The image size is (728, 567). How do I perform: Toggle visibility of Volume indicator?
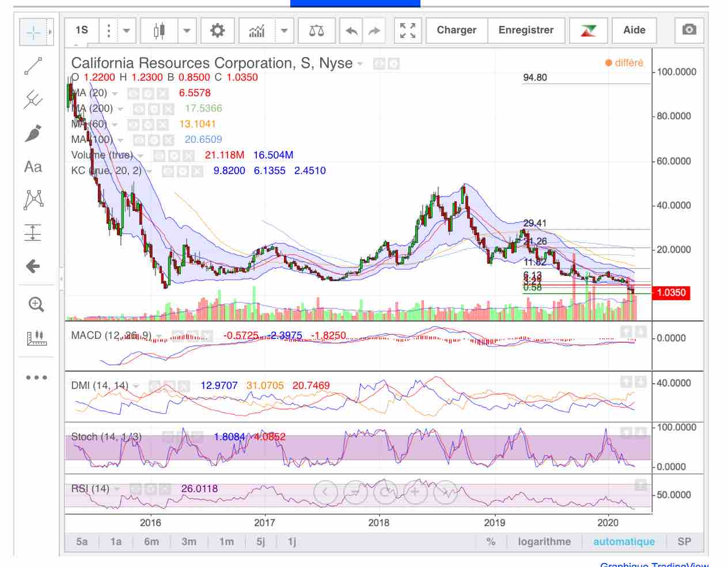158,156
